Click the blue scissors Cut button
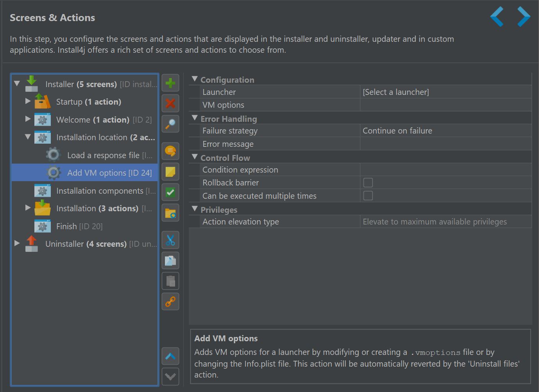 coord(170,240)
